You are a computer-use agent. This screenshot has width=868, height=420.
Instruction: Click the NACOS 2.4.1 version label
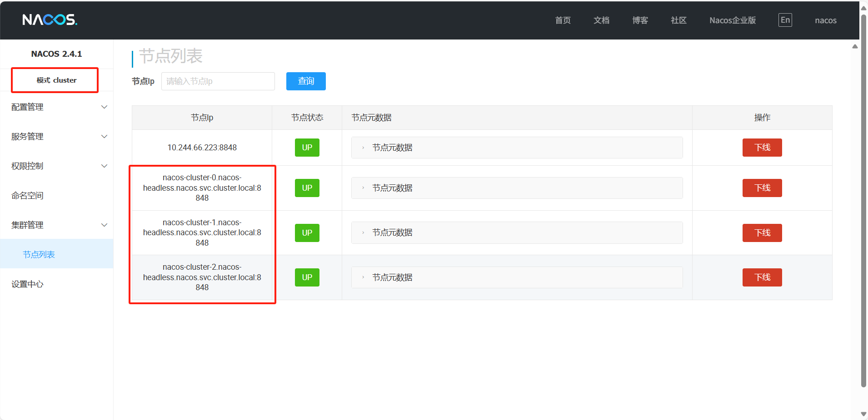point(57,54)
